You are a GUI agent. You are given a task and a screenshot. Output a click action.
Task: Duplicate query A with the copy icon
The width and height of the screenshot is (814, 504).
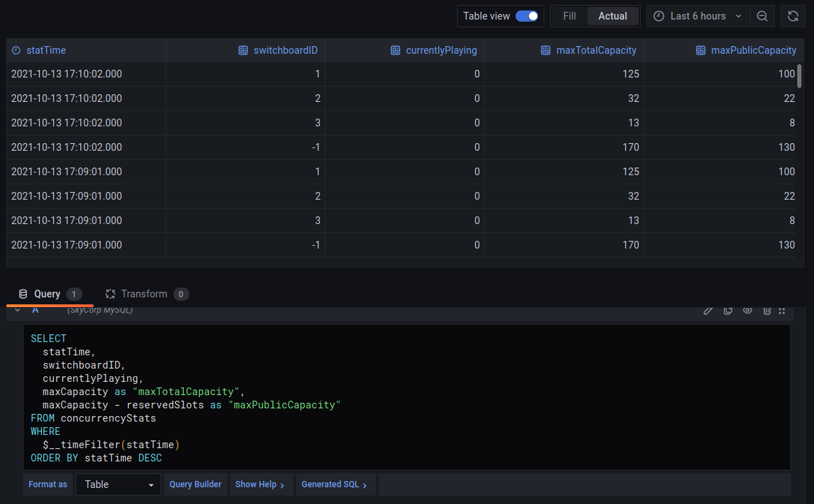(x=728, y=310)
